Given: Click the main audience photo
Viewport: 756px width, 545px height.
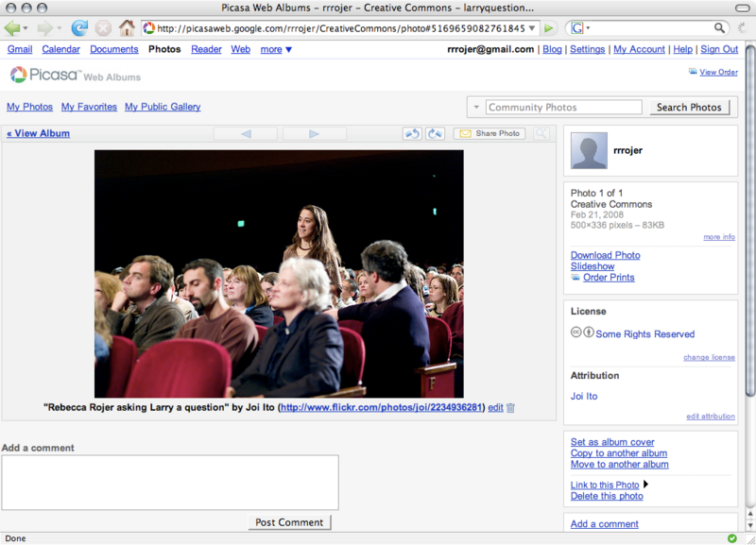Looking at the screenshot, I should (279, 274).
